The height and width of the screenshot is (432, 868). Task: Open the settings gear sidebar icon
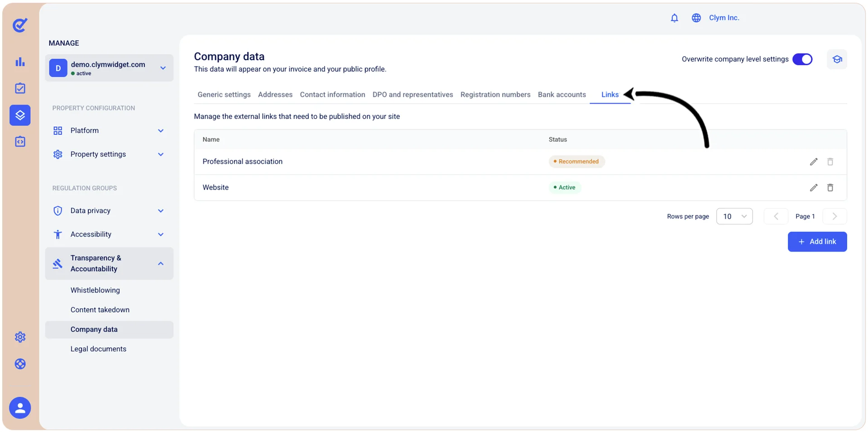pyautogui.click(x=20, y=337)
